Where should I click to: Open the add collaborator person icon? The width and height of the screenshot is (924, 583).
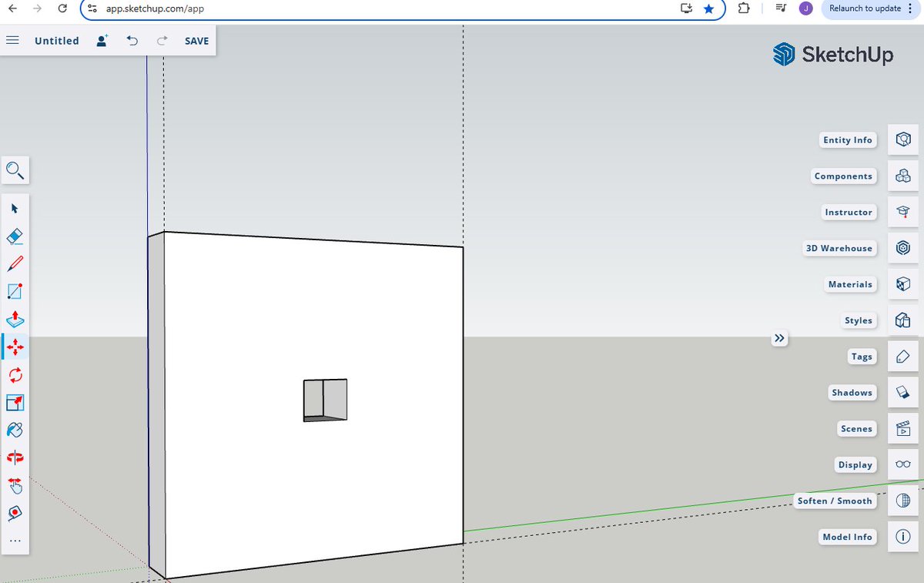tap(102, 41)
